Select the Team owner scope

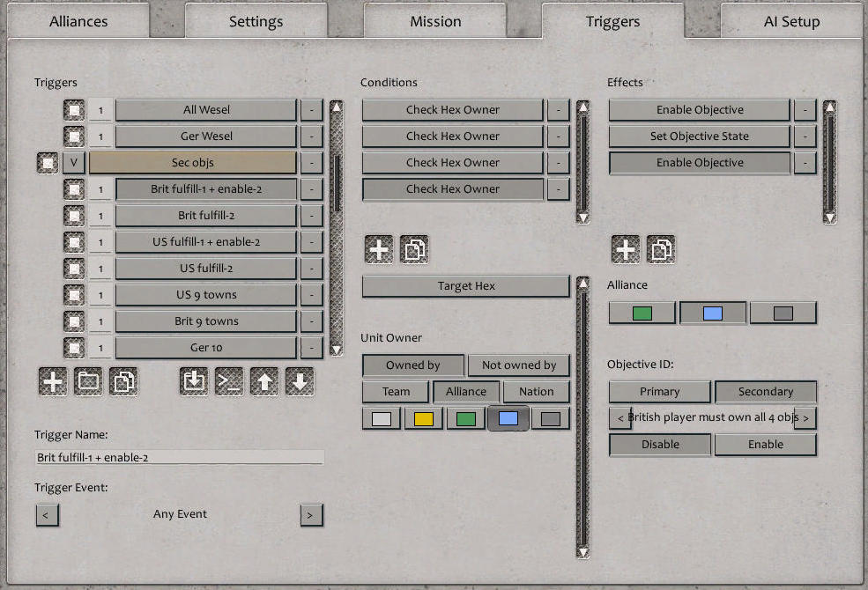[396, 392]
